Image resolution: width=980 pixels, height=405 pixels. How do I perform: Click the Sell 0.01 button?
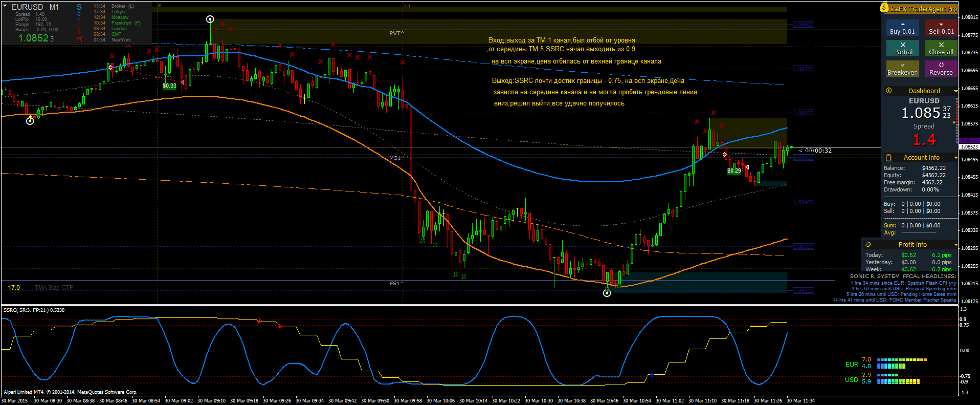click(941, 28)
